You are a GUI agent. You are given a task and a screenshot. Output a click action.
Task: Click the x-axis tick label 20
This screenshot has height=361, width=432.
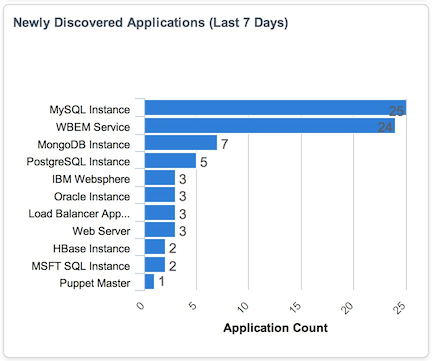(347, 307)
